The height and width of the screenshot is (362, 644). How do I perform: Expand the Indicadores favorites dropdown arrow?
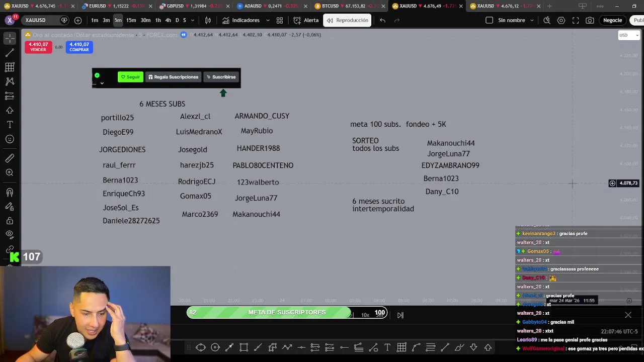coord(267,20)
